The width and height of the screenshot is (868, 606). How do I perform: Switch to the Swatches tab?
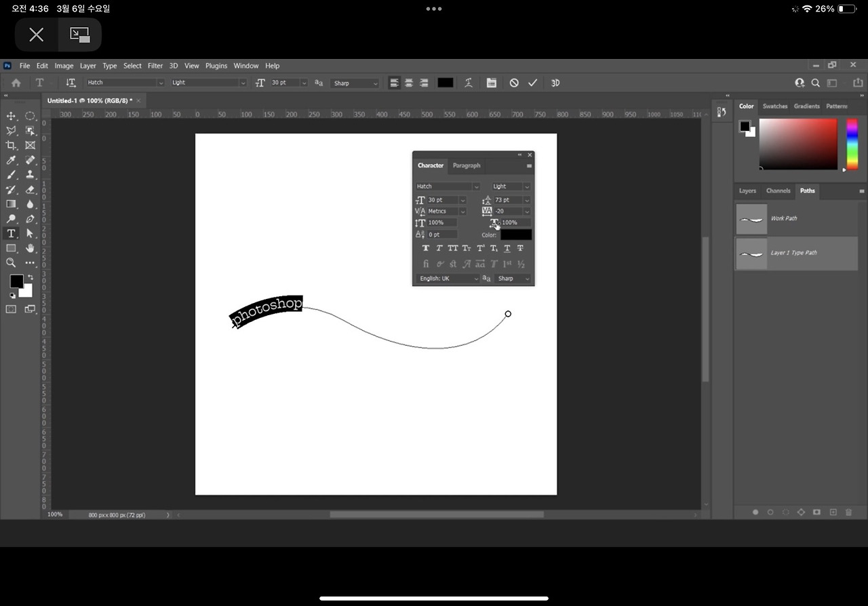775,106
